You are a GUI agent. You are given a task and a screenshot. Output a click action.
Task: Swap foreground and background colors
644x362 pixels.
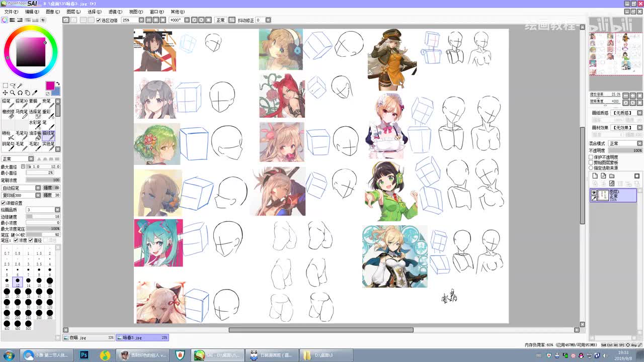point(58,83)
